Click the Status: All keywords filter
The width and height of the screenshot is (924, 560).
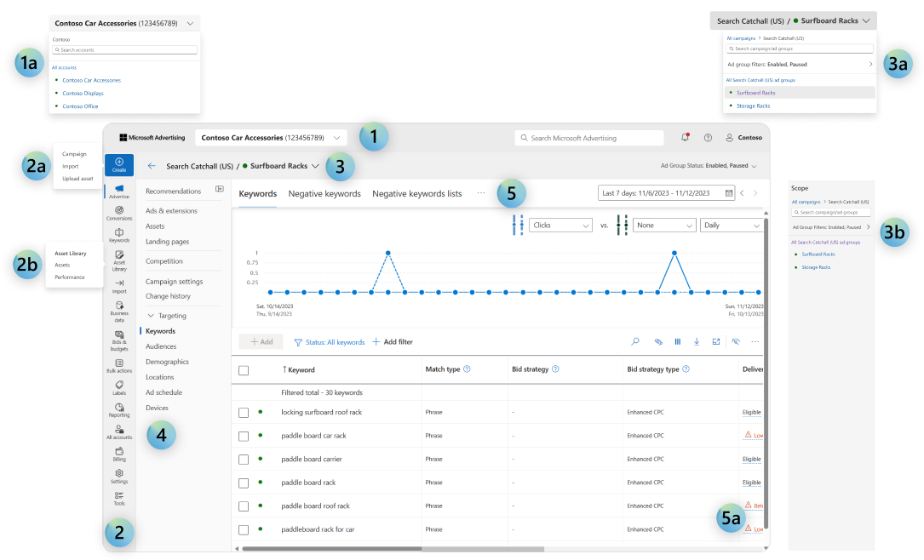330,342
